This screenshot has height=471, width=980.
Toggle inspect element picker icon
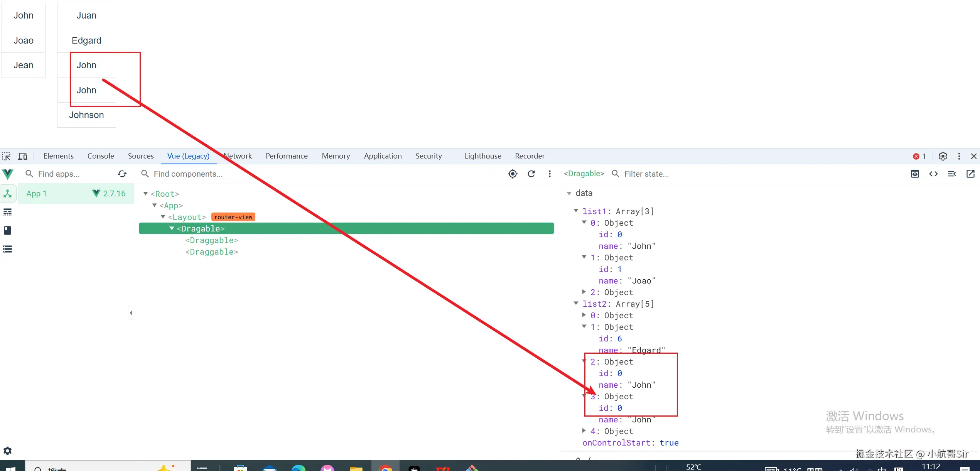coord(7,156)
